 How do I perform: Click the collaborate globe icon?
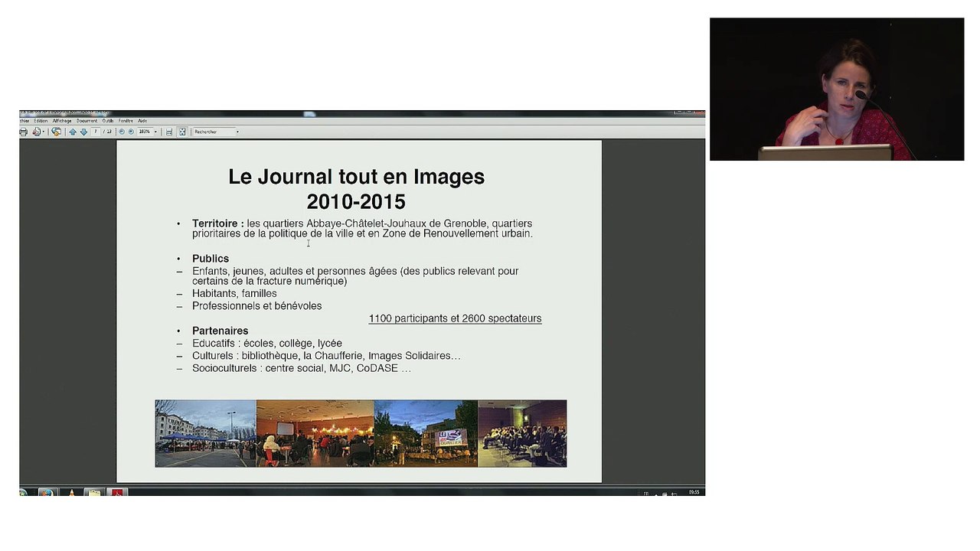[56, 132]
